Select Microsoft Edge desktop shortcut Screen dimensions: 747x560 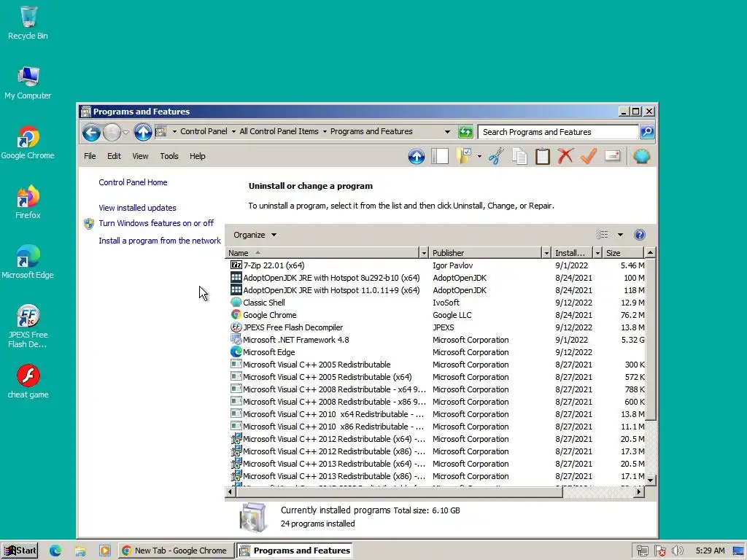28,262
